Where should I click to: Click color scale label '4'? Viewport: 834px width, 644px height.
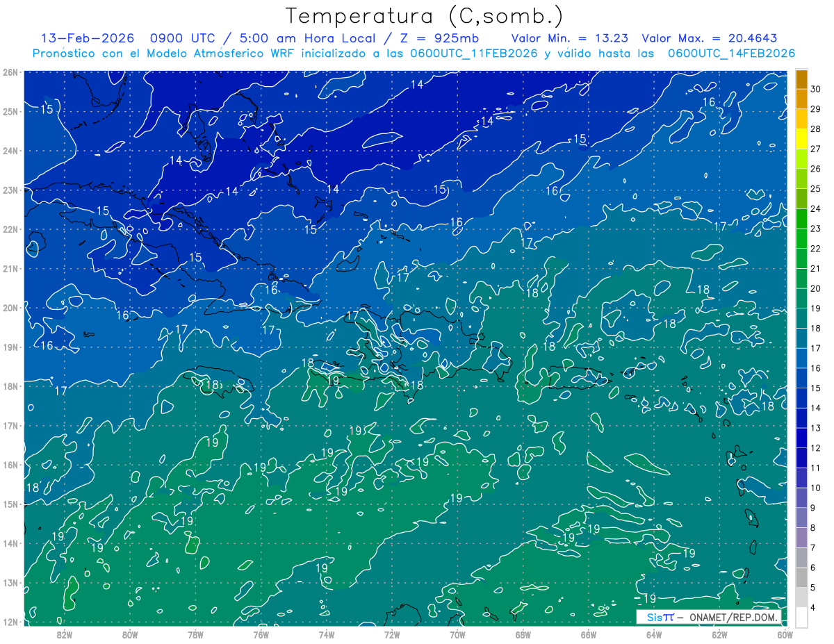814,608
